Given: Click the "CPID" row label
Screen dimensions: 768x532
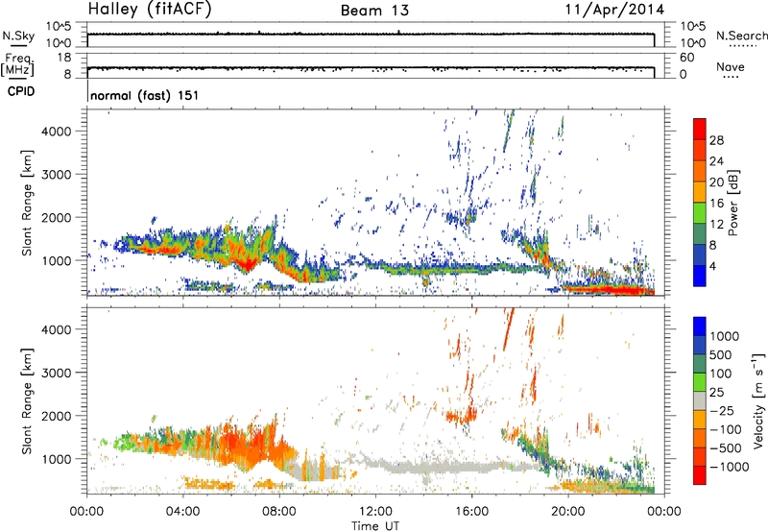Looking at the screenshot, I should click(21, 91).
